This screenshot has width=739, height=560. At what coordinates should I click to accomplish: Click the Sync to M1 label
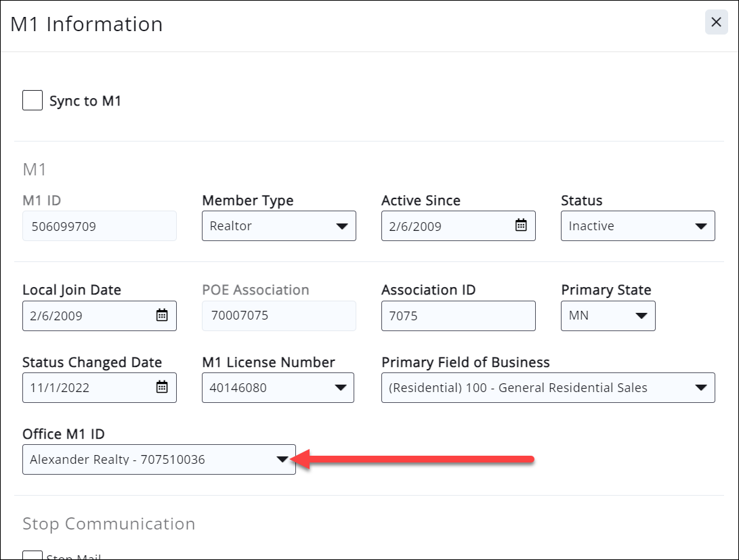(85, 102)
